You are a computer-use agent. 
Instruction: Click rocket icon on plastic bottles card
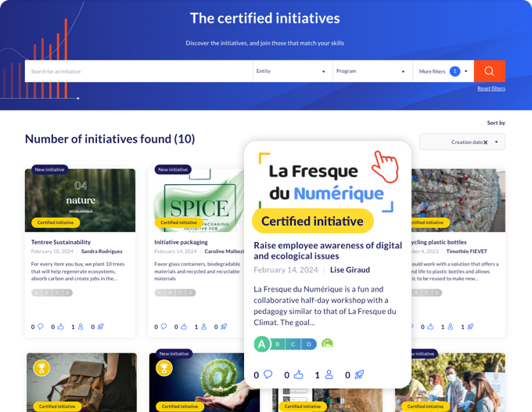(470, 327)
